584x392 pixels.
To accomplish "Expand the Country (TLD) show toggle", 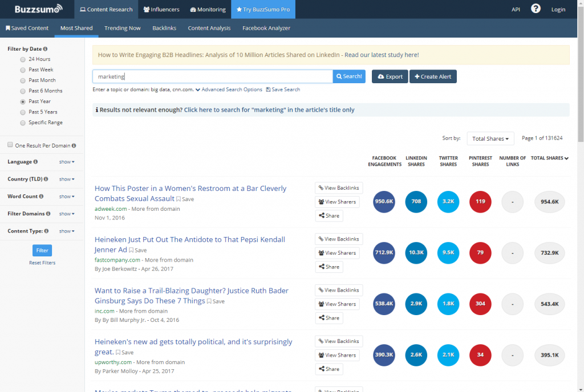I will pos(67,179).
